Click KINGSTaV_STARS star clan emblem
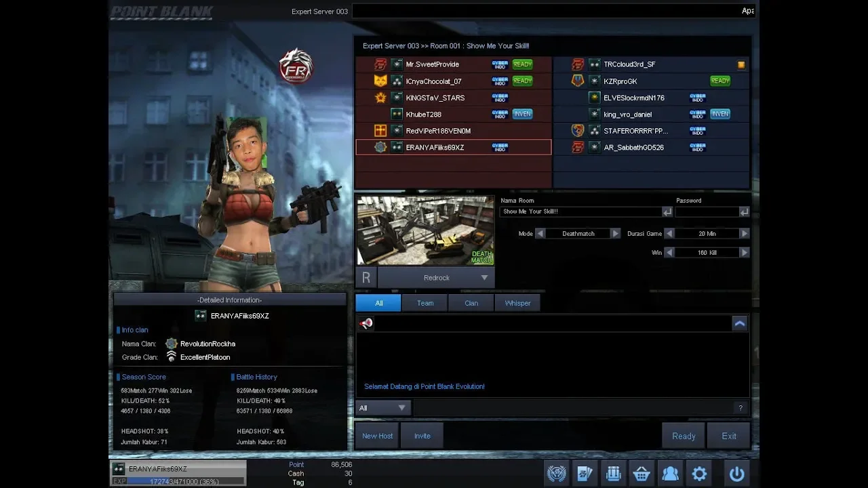This screenshot has width=868, height=488. (x=380, y=98)
